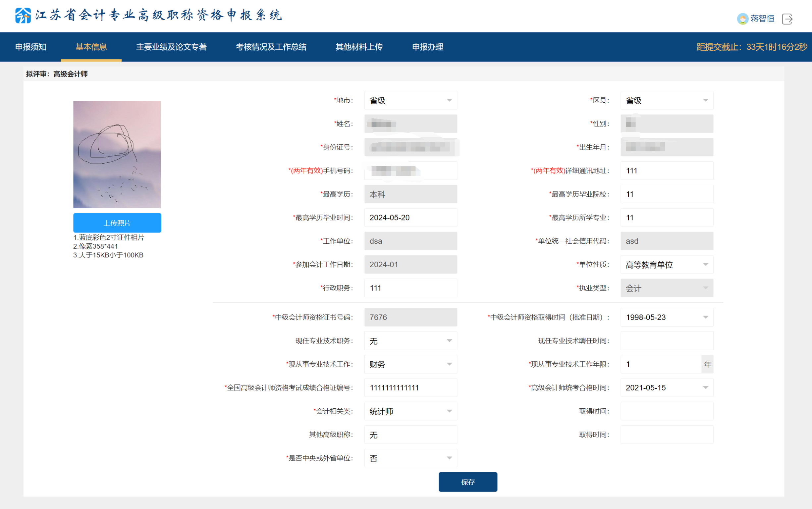Expand the 现从事专业技术工作 dropdown showing 财务

(x=410, y=364)
